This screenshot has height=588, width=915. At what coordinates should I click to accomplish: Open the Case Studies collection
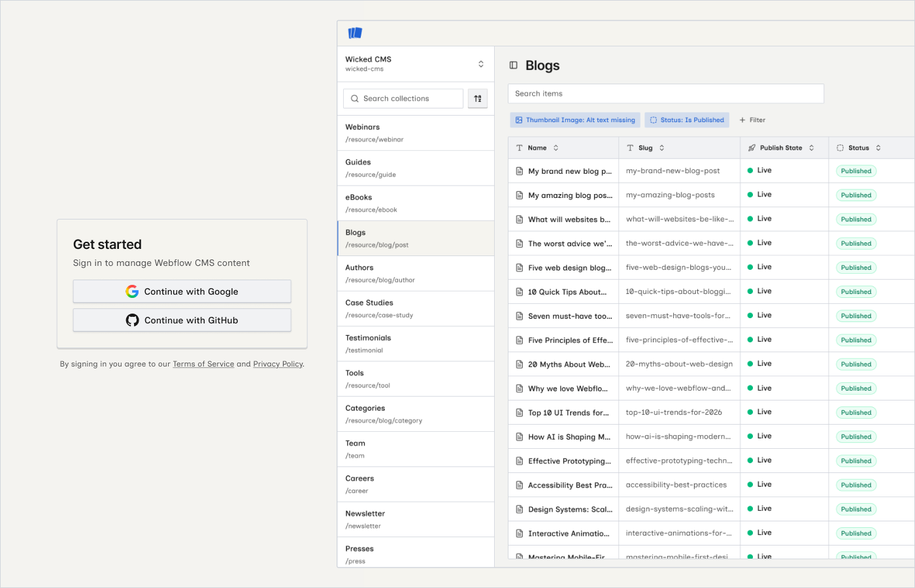416,309
